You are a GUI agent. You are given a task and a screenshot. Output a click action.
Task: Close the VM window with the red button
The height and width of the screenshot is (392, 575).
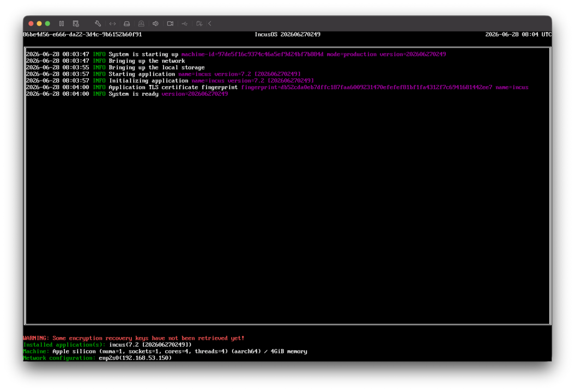click(31, 23)
